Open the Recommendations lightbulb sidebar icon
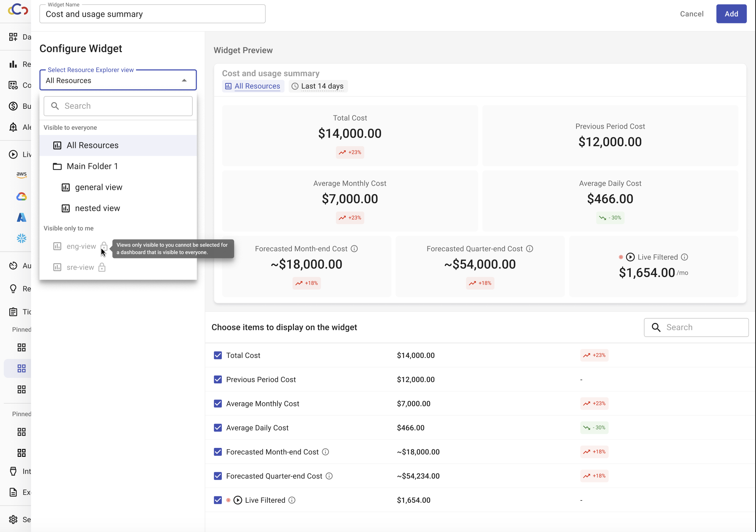The image size is (756, 532). click(x=13, y=289)
